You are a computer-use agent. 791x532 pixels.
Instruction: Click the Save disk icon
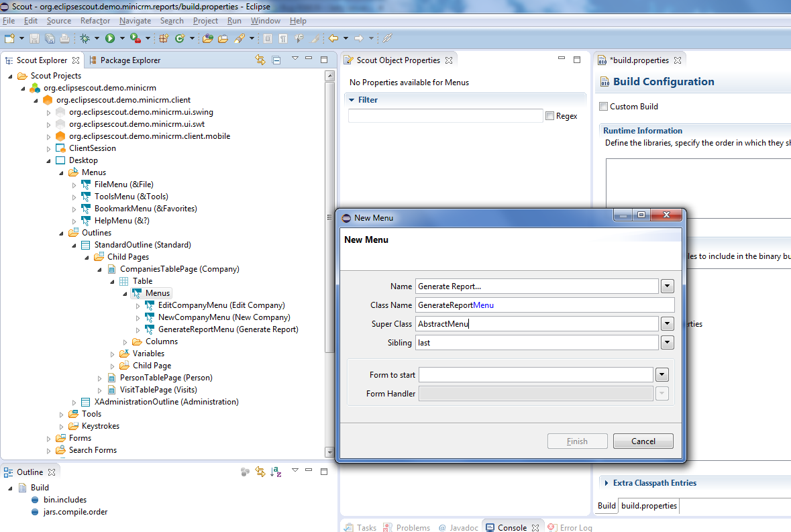(34, 38)
